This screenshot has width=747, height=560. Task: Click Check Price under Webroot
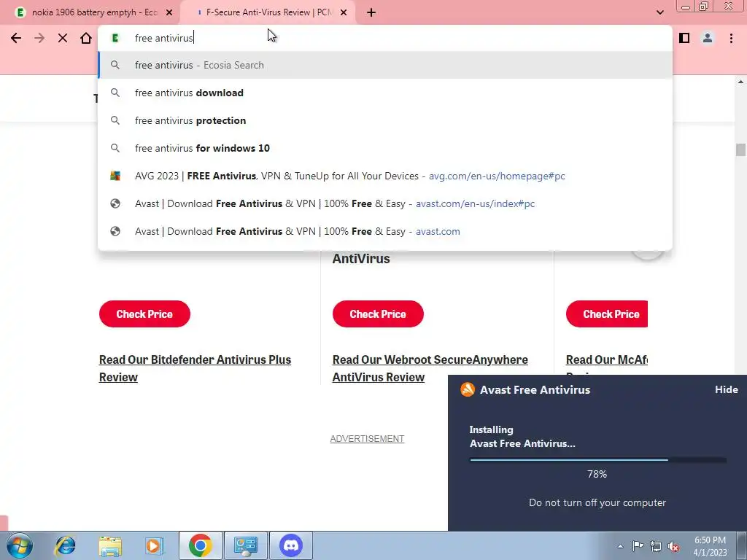click(378, 314)
